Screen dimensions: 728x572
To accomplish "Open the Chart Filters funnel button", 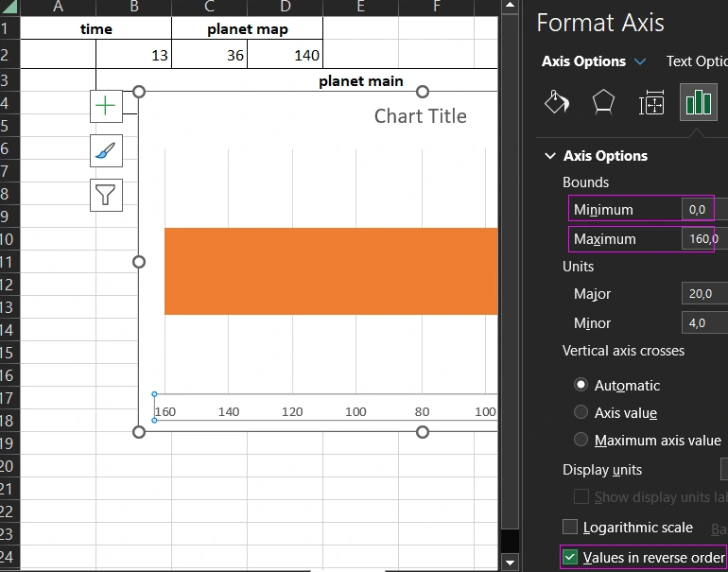I will click(106, 195).
